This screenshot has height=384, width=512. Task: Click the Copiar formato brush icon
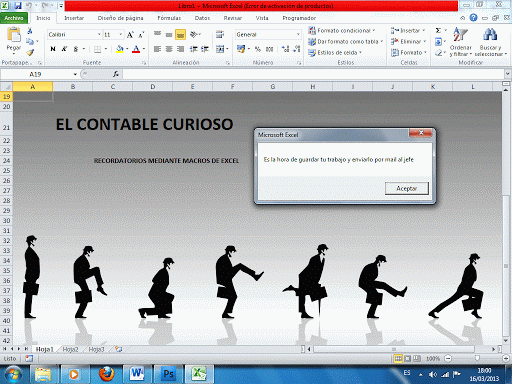pos(30,52)
